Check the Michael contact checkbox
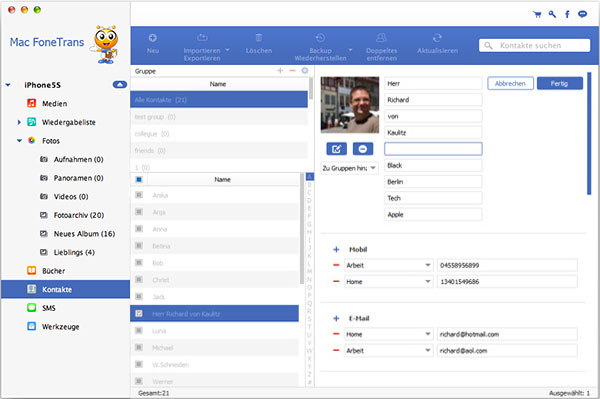Image resolution: width=600 pixels, height=399 pixels. point(139,347)
